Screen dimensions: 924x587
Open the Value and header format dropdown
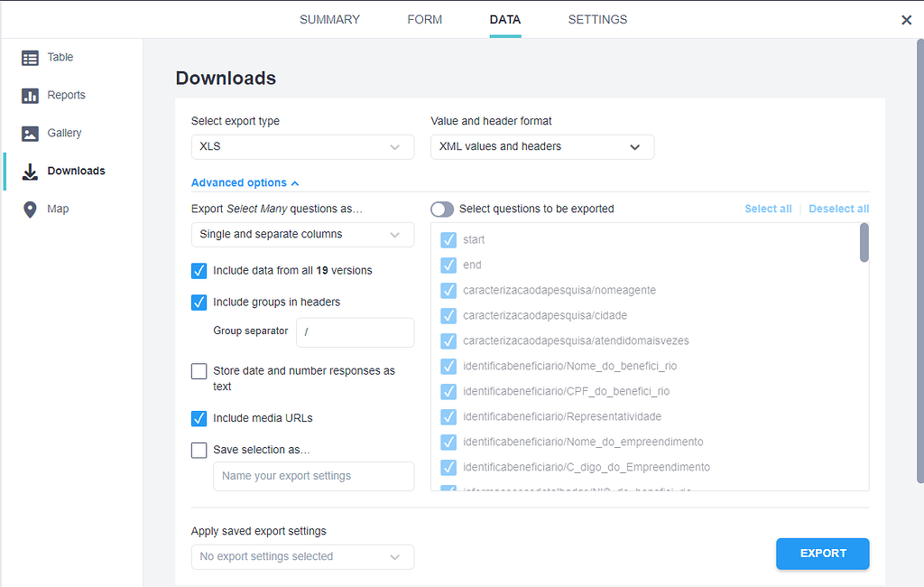point(541,146)
